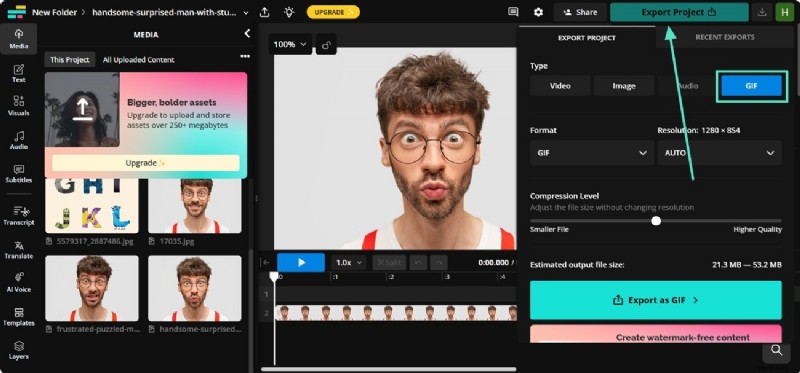
Task: Open the Transcript panel
Action: click(x=19, y=216)
